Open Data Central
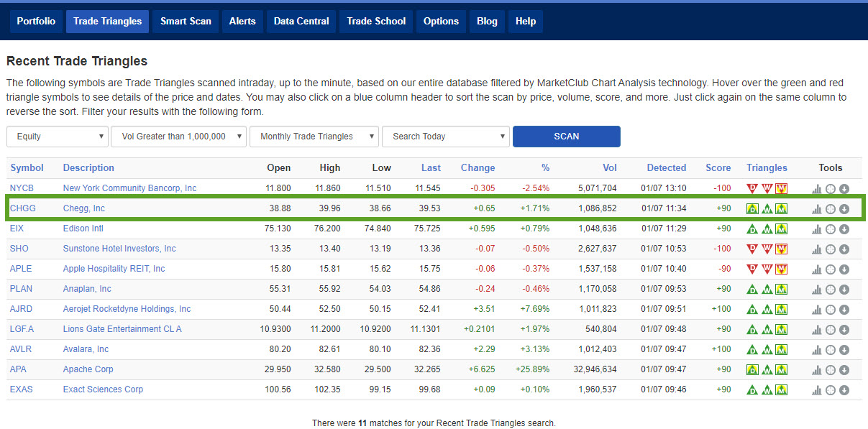This screenshot has height=429, width=868. click(301, 21)
